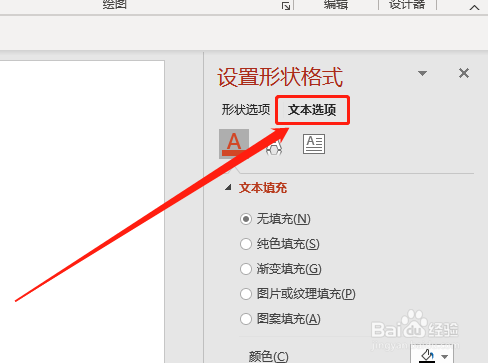Open the 绘图 group dialog launcher

coord(286,6)
